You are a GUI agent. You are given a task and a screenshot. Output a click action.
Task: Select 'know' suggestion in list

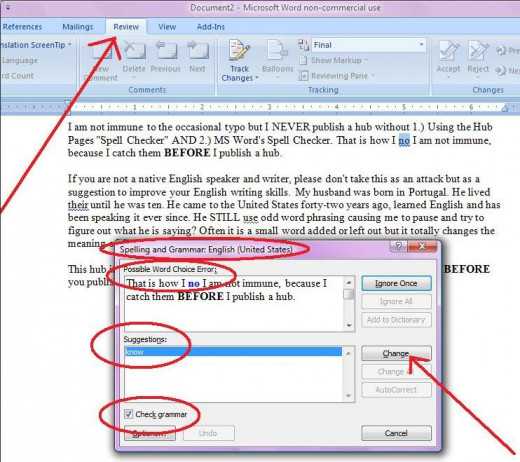point(233,352)
